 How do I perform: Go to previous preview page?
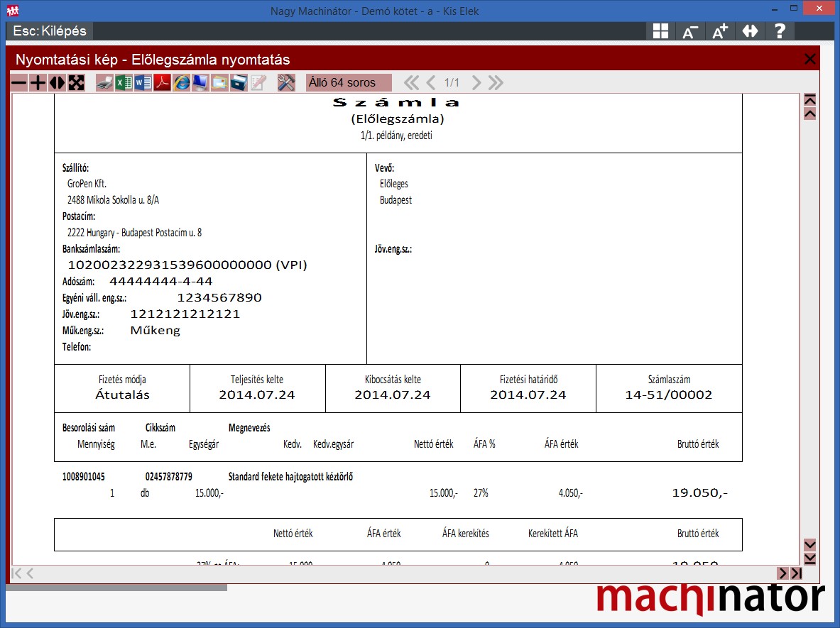click(x=431, y=82)
